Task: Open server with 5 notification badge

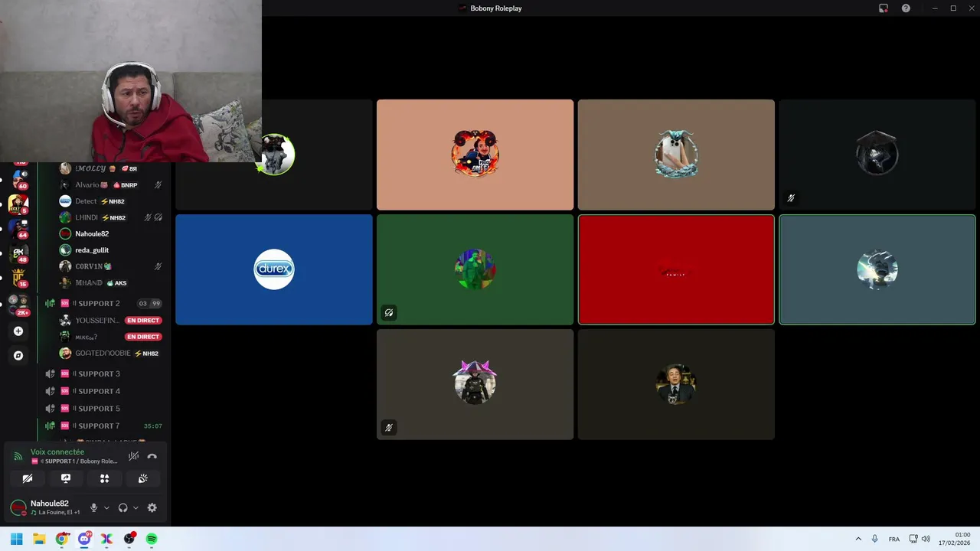Action: (18, 204)
